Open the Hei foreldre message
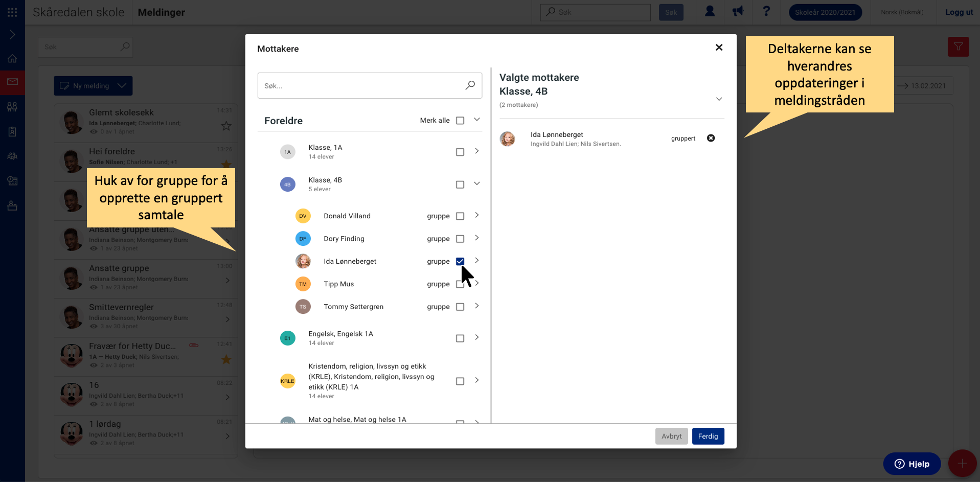The image size is (980, 482). [146, 162]
